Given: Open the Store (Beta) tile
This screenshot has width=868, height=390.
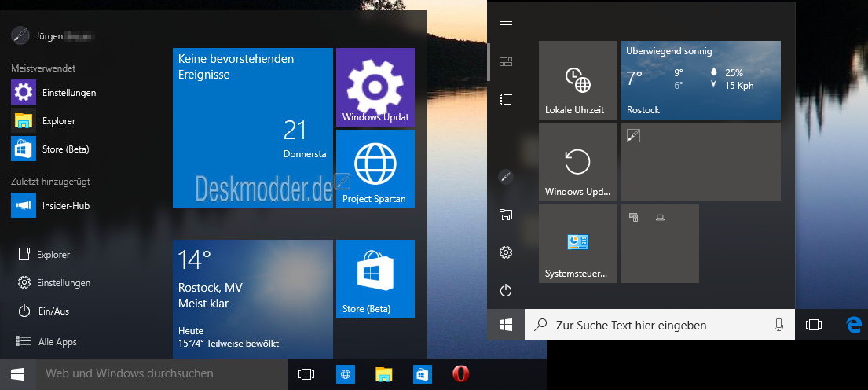Looking at the screenshot, I should pyautogui.click(x=375, y=279).
